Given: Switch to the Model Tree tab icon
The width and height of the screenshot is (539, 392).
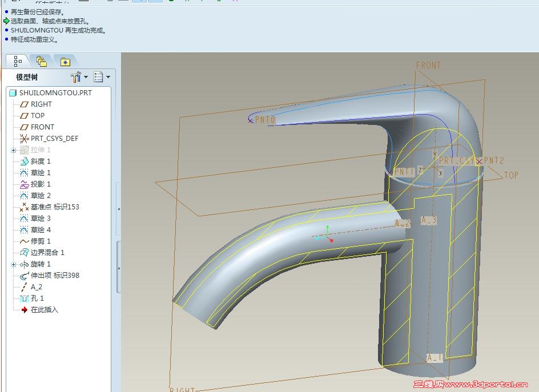Looking at the screenshot, I should pos(18,62).
